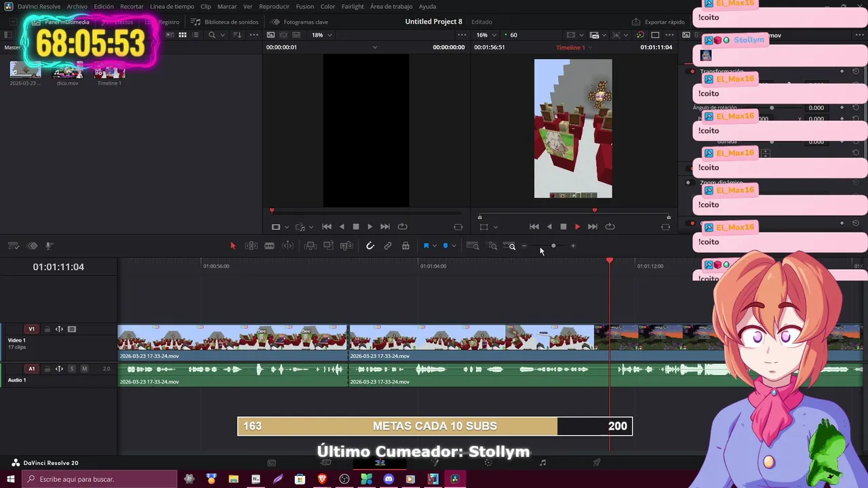Image resolution: width=868 pixels, height=488 pixels.
Task: Stop playback in the timeline viewer
Action: click(563, 227)
